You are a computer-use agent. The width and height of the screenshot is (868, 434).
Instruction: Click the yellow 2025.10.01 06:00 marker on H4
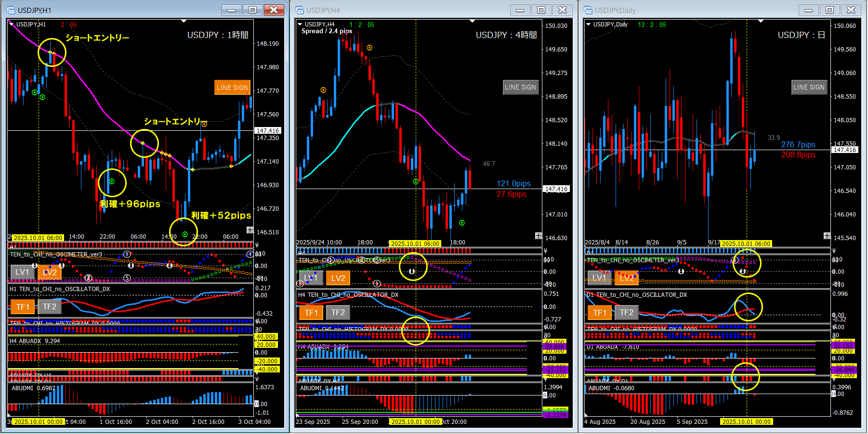tap(415, 244)
